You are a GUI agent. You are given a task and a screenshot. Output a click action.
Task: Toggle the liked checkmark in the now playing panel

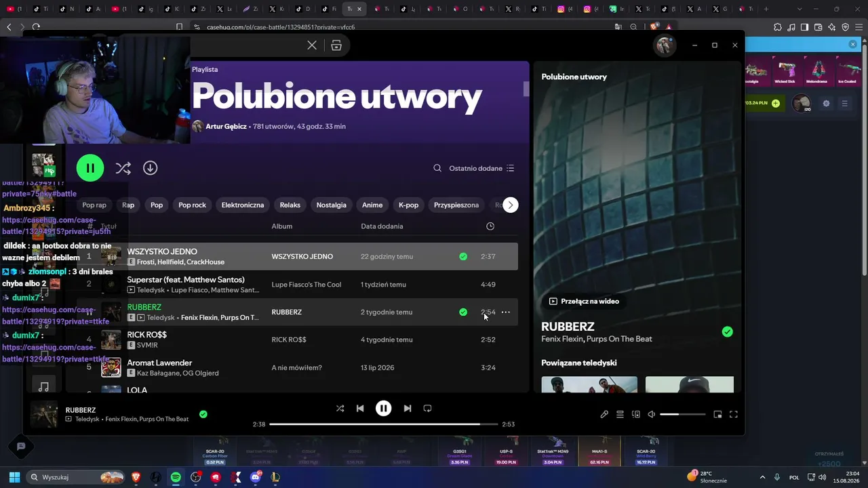click(x=728, y=332)
